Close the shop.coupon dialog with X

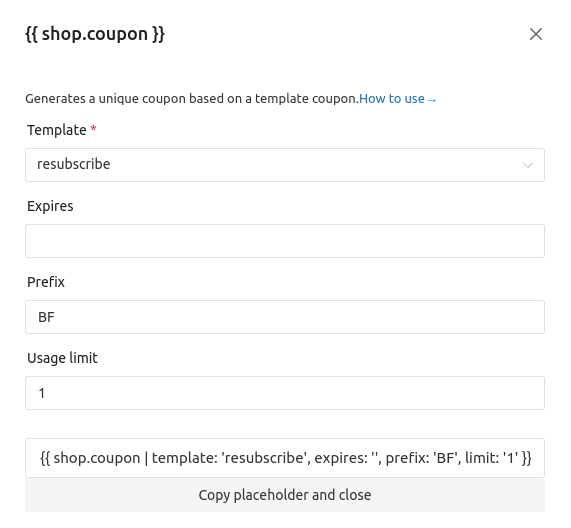536,34
